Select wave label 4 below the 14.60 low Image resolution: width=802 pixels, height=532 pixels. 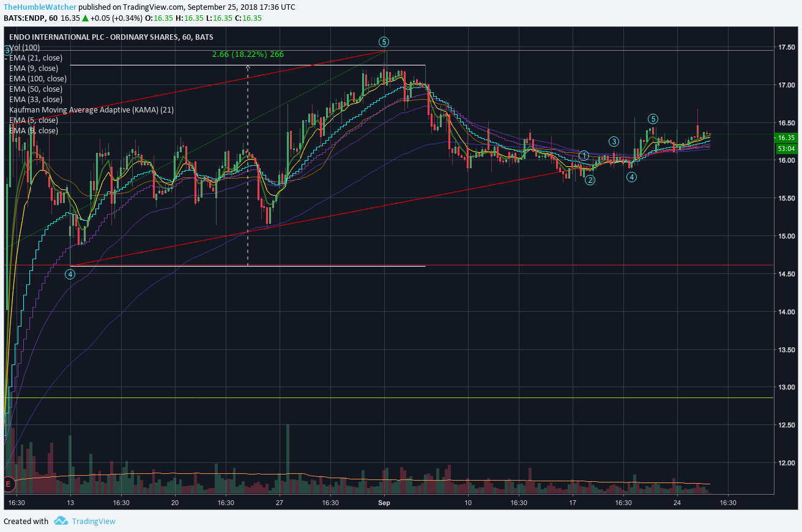(x=71, y=274)
